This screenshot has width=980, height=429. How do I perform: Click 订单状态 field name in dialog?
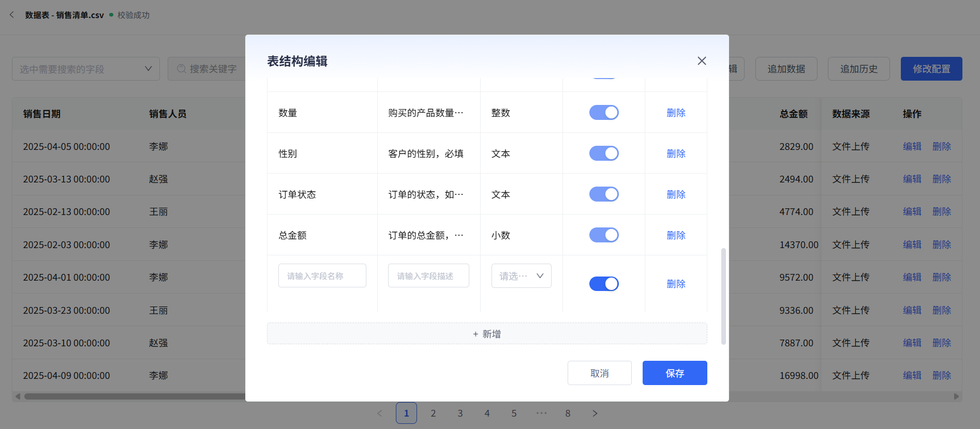[297, 194]
